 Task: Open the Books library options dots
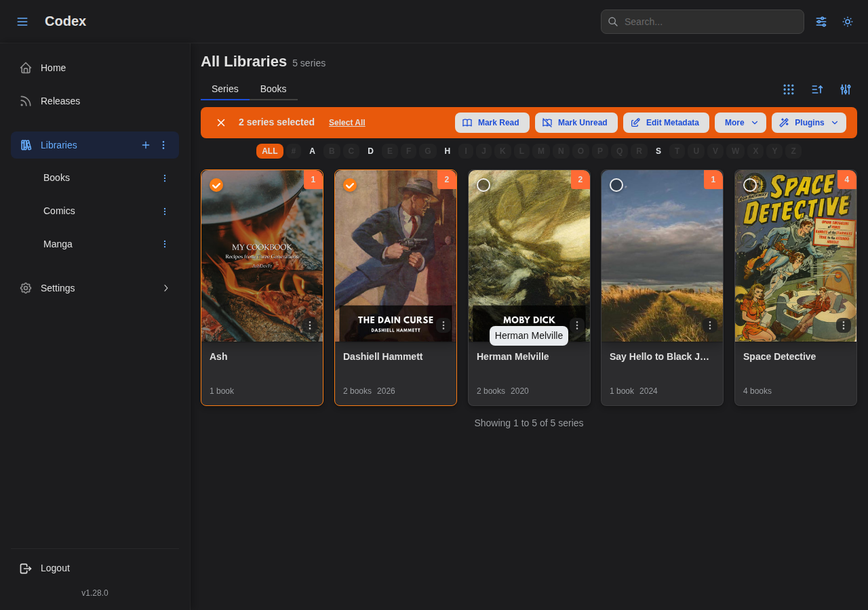click(164, 178)
